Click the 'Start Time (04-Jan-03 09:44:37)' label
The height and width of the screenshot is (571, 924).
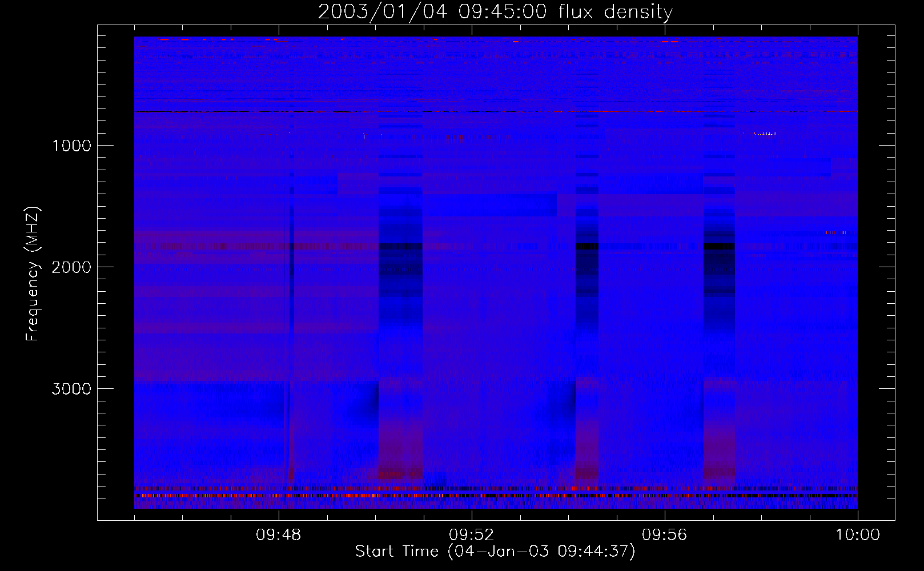point(495,552)
